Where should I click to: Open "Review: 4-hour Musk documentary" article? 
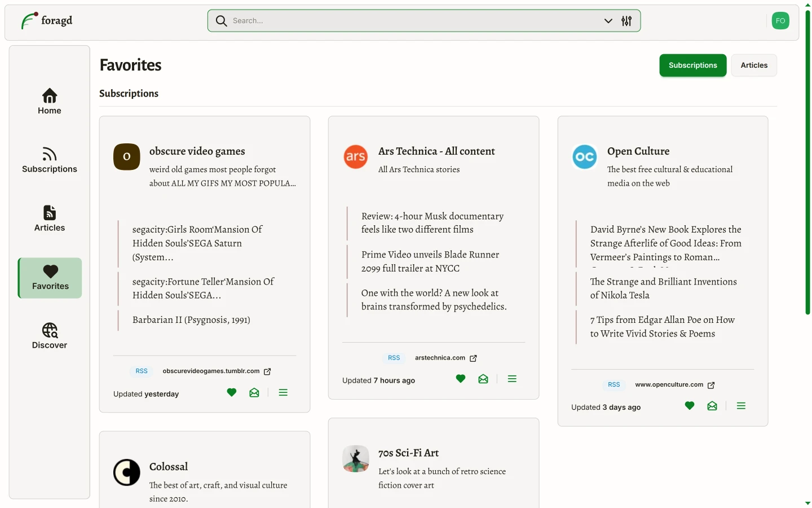click(x=433, y=223)
